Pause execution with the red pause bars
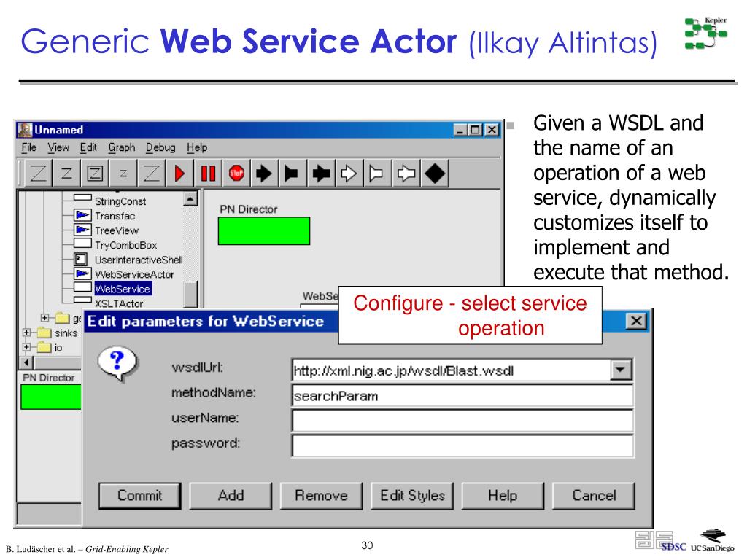 tap(208, 174)
